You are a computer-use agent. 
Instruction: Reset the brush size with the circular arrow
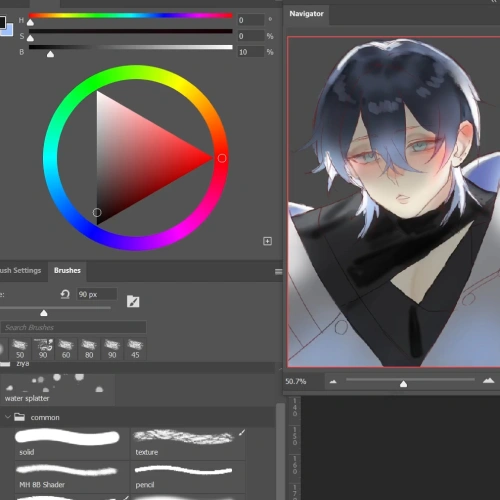(65, 294)
